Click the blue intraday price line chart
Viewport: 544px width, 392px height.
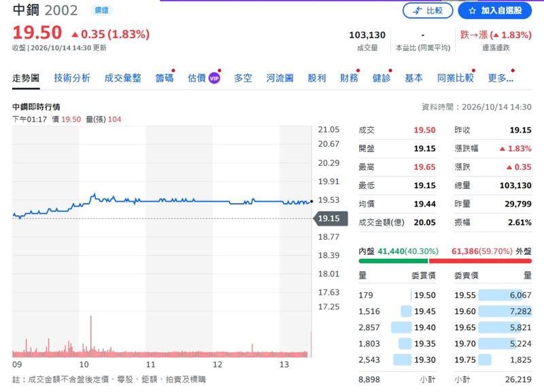click(162, 205)
